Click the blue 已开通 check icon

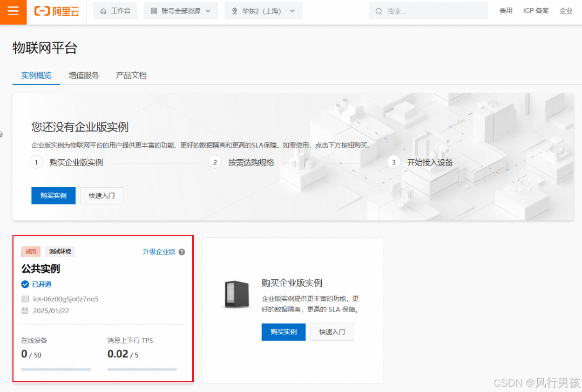pyautogui.click(x=25, y=285)
